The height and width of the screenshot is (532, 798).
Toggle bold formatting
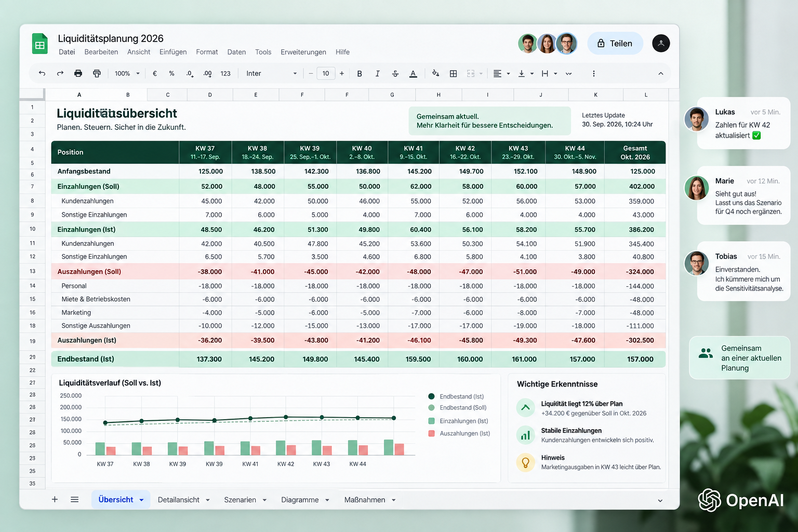pyautogui.click(x=360, y=73)
